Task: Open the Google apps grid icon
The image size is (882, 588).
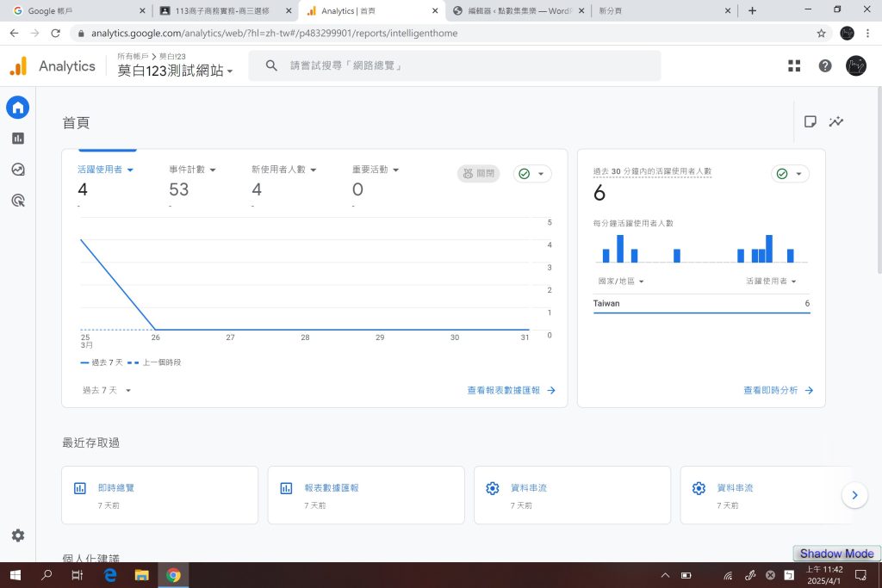Action: click(x=794, y=66)
